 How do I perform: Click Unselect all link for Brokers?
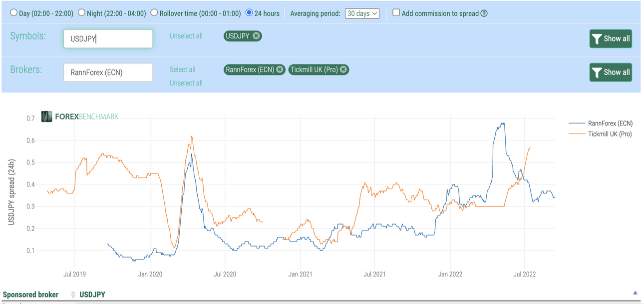186,83
